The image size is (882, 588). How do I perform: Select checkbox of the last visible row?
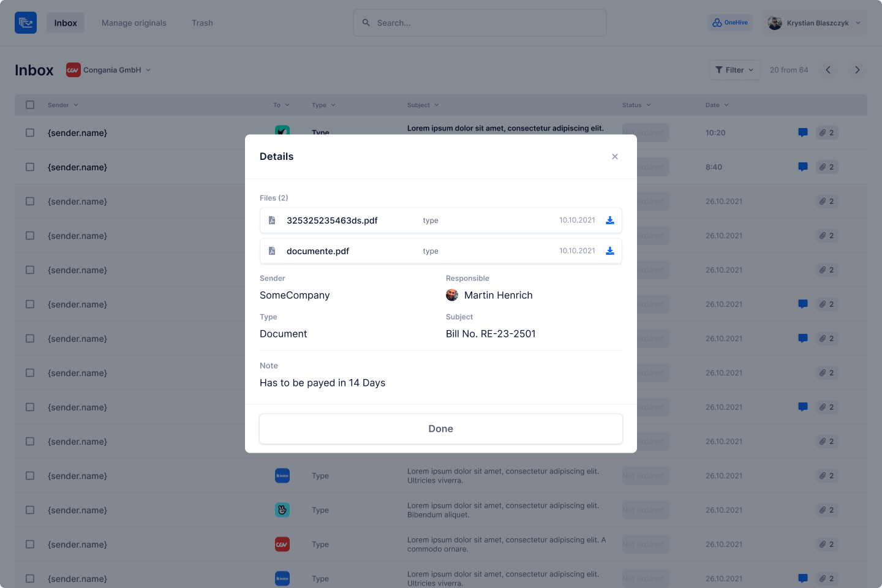(30, 579)
